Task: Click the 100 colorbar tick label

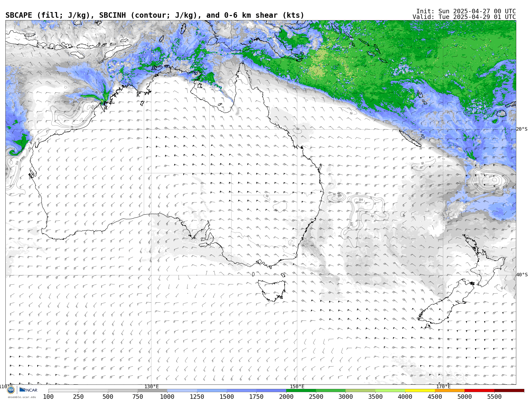Action: tap(48, 397)
